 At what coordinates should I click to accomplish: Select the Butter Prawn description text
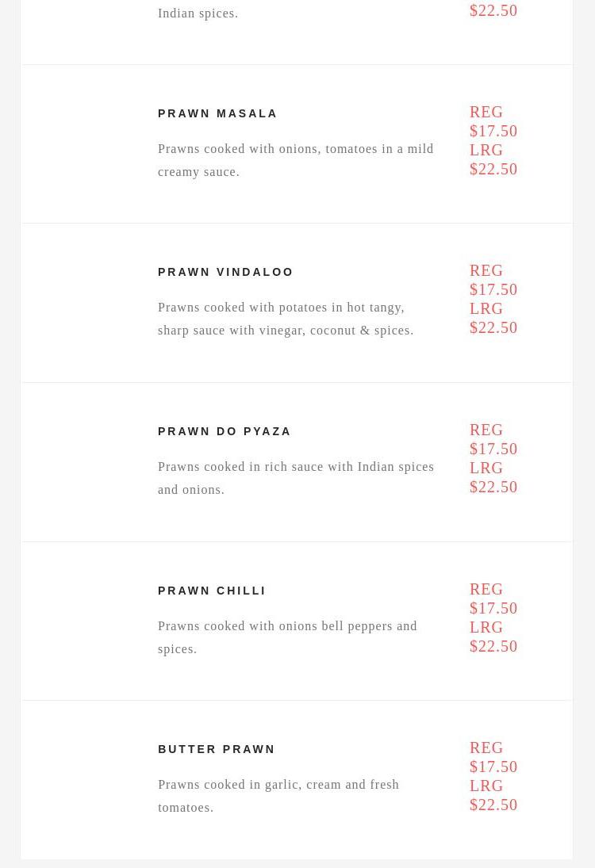click(278, 796)
